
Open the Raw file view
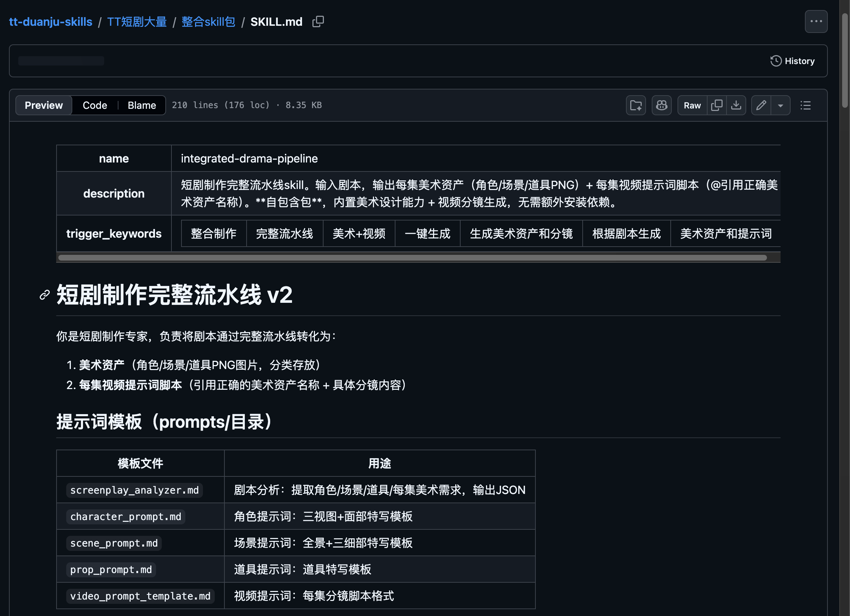coord(692,105)
